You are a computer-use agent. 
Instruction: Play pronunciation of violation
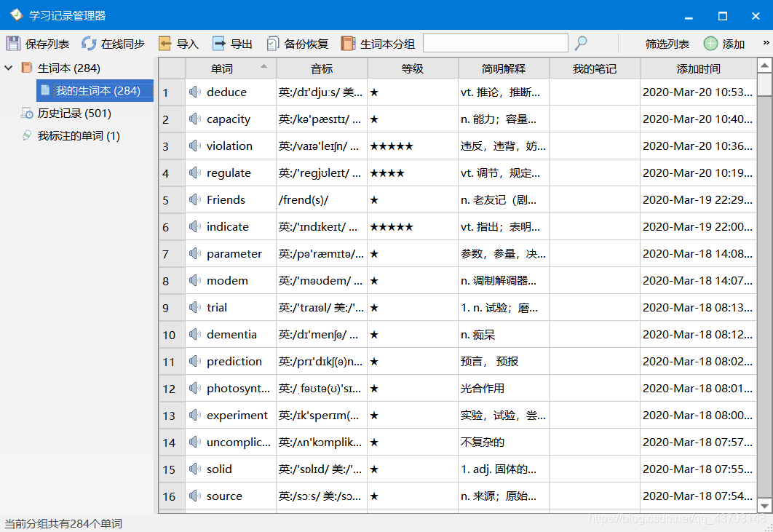(195, 146)
